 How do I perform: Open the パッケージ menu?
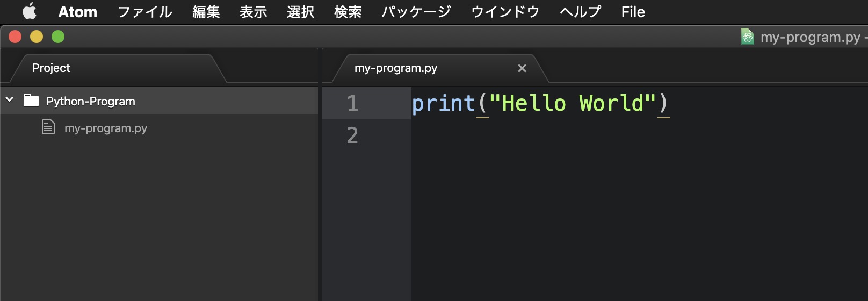click(416, 12)
